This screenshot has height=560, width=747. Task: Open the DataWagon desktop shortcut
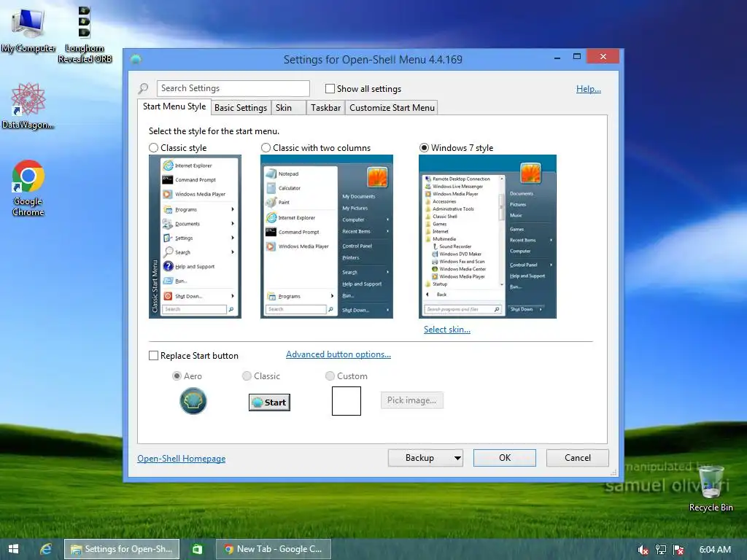click(28, 106)
